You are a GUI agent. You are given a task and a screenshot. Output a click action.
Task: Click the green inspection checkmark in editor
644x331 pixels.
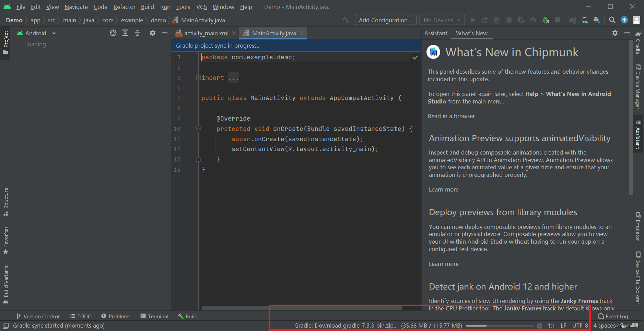tap(415, 58)
